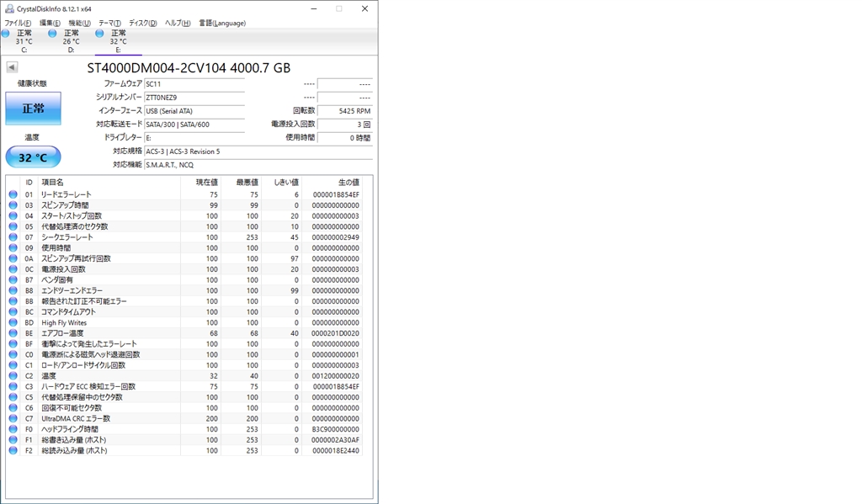Minimize the CrystalDiskInfo window
This screenshot has width=862, height=504.
[x=314, y=8]
